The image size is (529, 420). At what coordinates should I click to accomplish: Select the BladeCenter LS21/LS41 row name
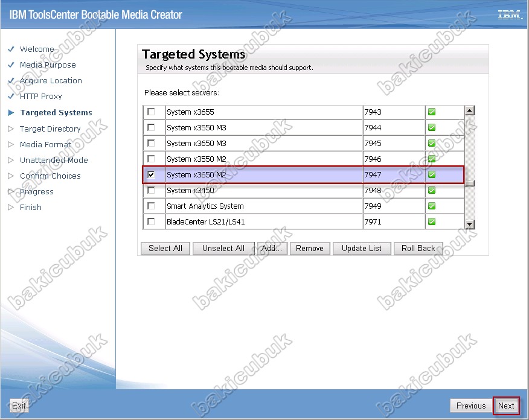(x=206, y=221)
